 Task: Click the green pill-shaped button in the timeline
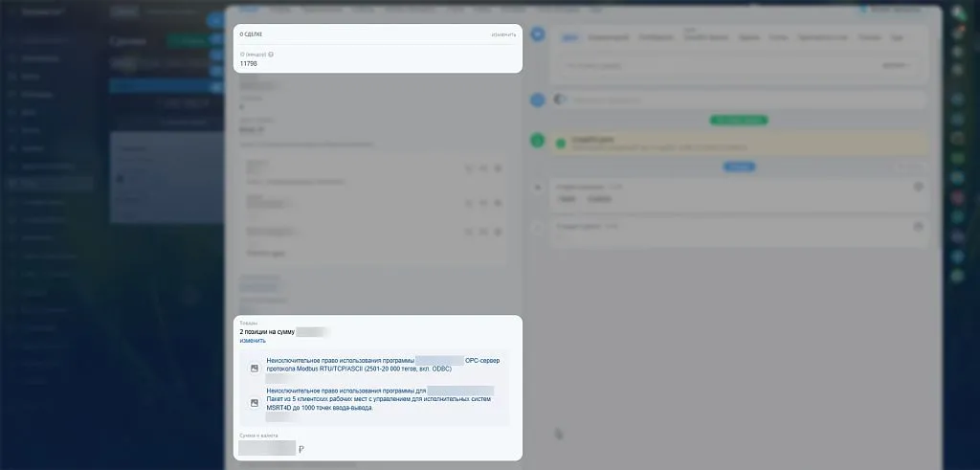(738, 120)
